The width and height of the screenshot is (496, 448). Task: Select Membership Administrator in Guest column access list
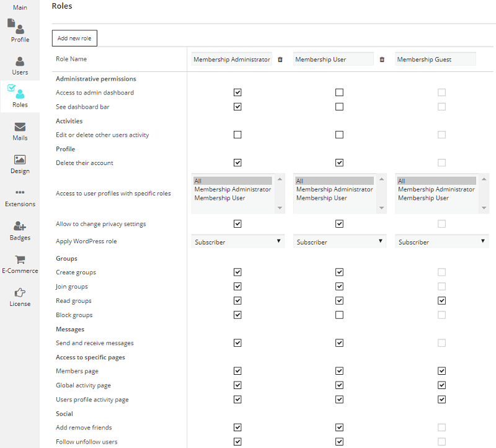436,189
